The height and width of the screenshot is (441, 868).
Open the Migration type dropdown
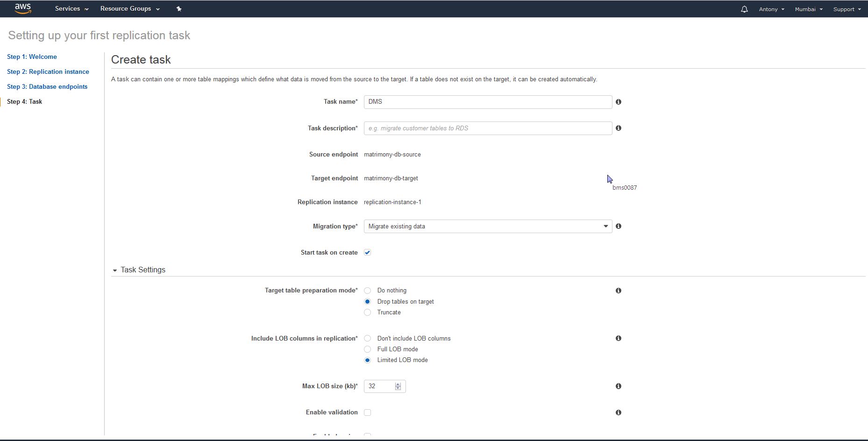click(x=487, y=227)
